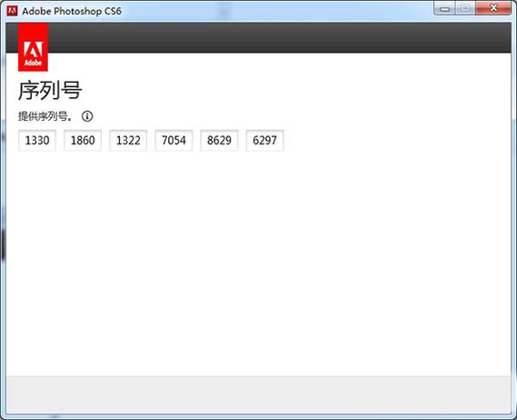This screenshot has width=517, height=420.
Task: Select the serial field containing 6297
Action: [x=264, y=141]
